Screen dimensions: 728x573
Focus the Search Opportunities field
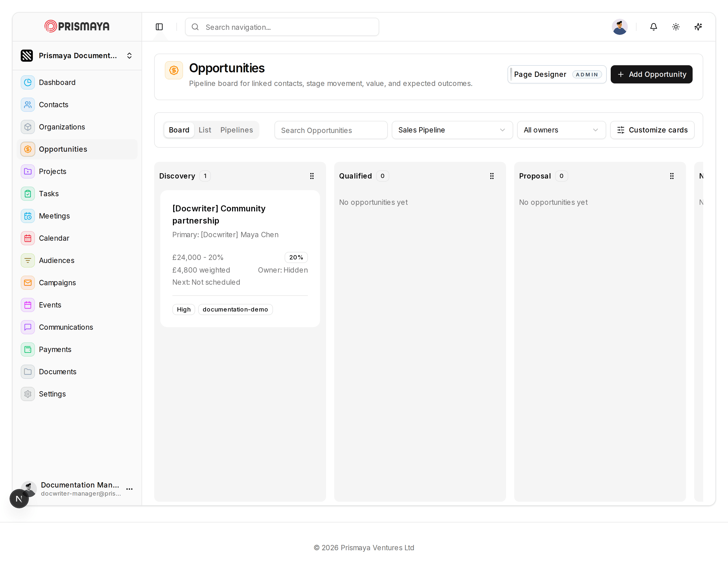(331, 130)
